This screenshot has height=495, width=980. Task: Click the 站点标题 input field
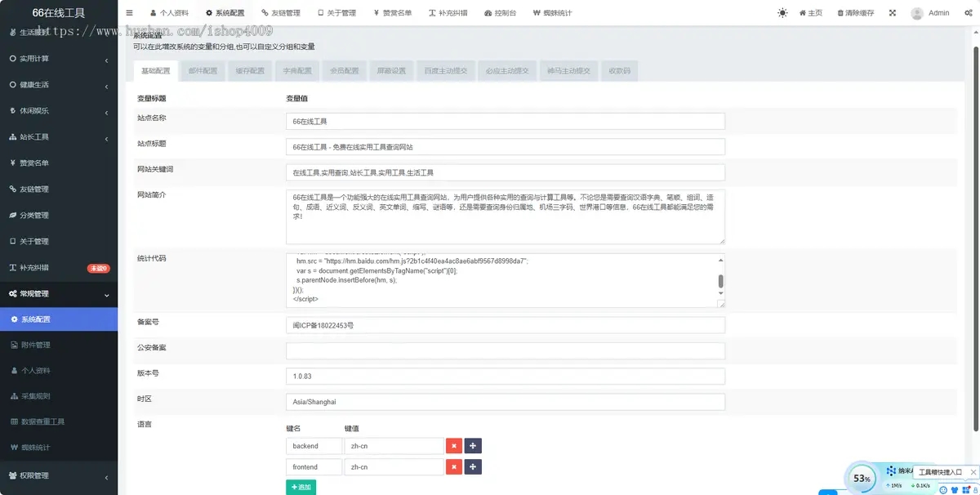pos(506,147)
